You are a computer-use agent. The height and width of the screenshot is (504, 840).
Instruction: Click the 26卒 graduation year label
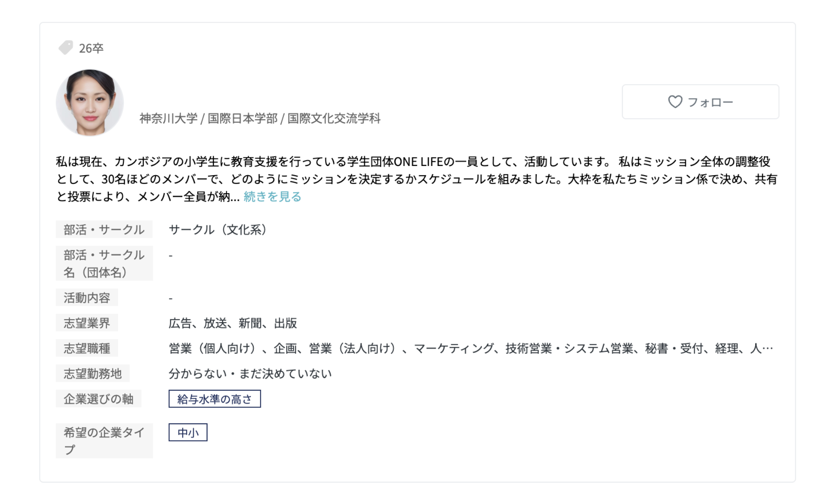pyautogui.click(x=91, y=48)
